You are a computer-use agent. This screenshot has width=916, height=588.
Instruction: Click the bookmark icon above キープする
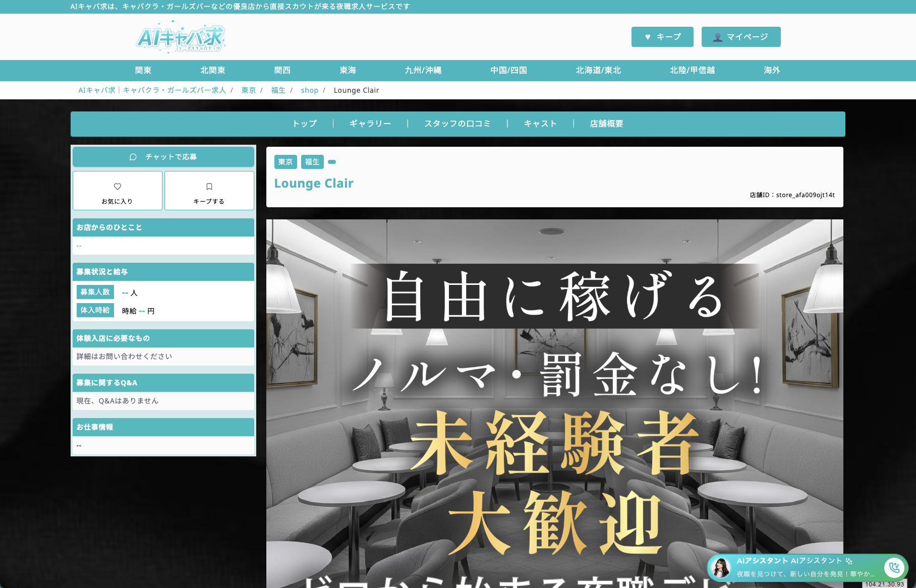point(209,187)
